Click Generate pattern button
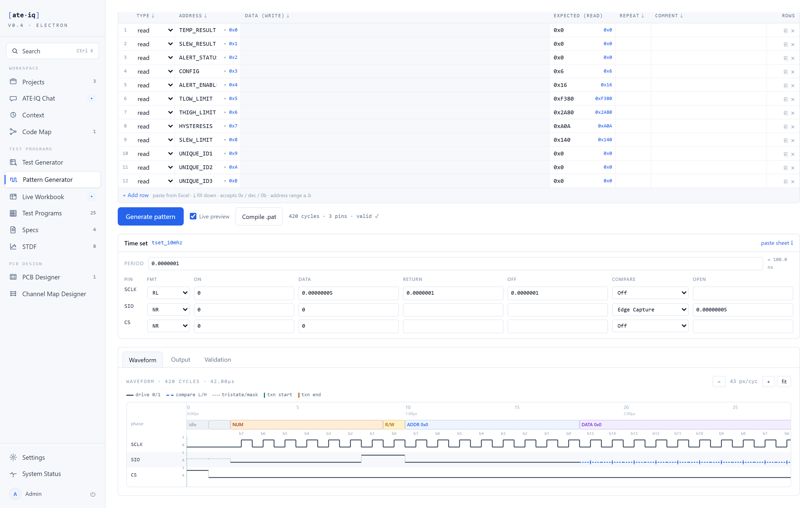The image size is (812, 508). (x=150, y=216)
